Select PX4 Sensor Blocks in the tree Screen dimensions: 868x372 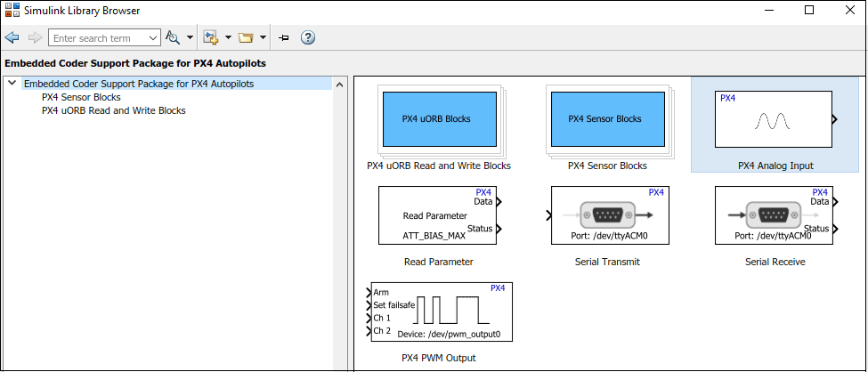[81, 97]
